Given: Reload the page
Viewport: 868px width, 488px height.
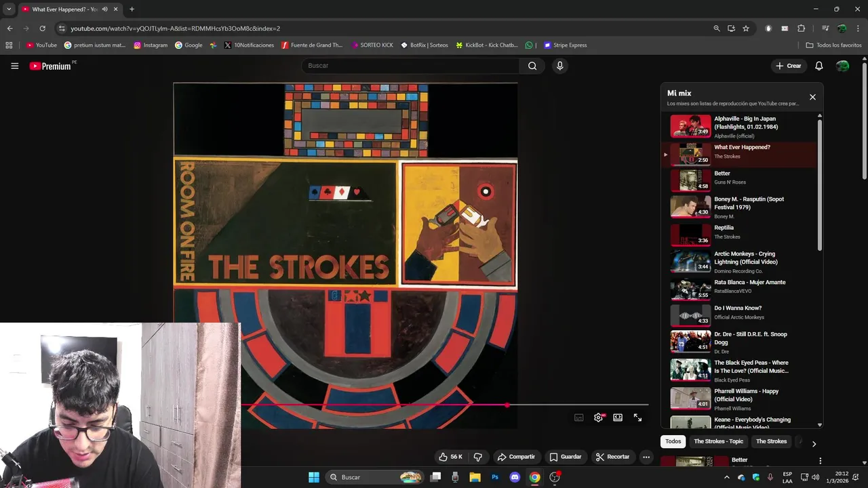Looking at the screenshot, I should (x=42, y=28).
